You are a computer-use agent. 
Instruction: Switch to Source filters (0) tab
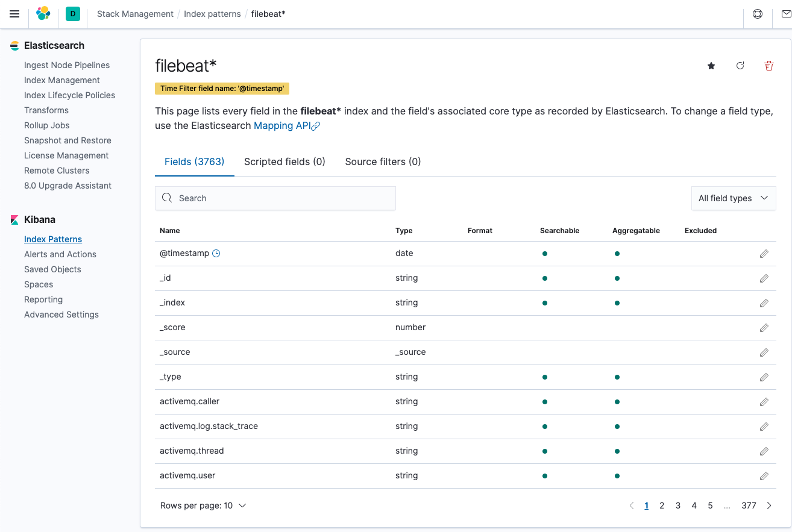pos(383,161)
